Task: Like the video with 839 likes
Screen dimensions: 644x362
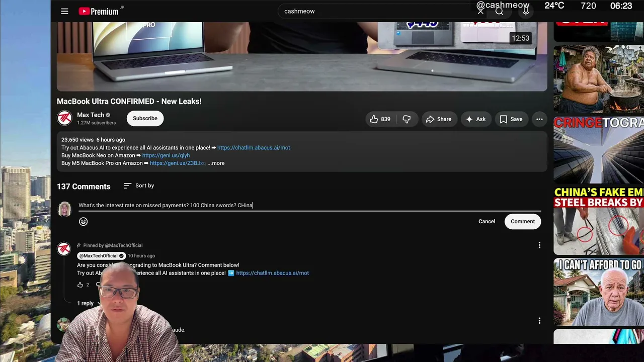Action: (380, 119)
